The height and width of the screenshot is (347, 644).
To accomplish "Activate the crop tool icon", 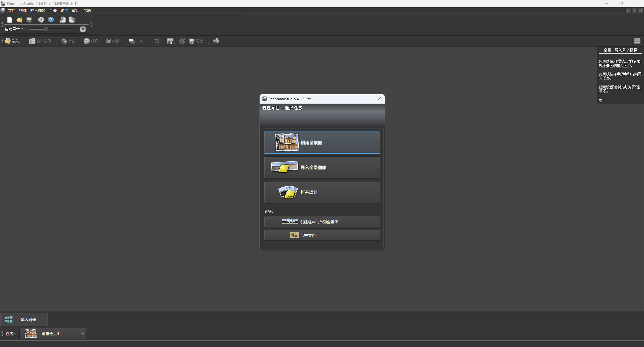I will pyautogui.click(x=156, y=41).
